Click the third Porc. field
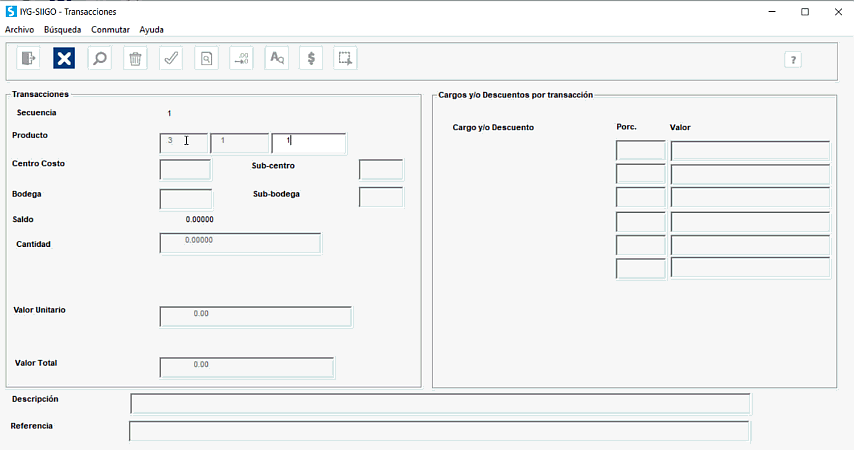Screen dimensions: 854x450 (x=640, y=197)
